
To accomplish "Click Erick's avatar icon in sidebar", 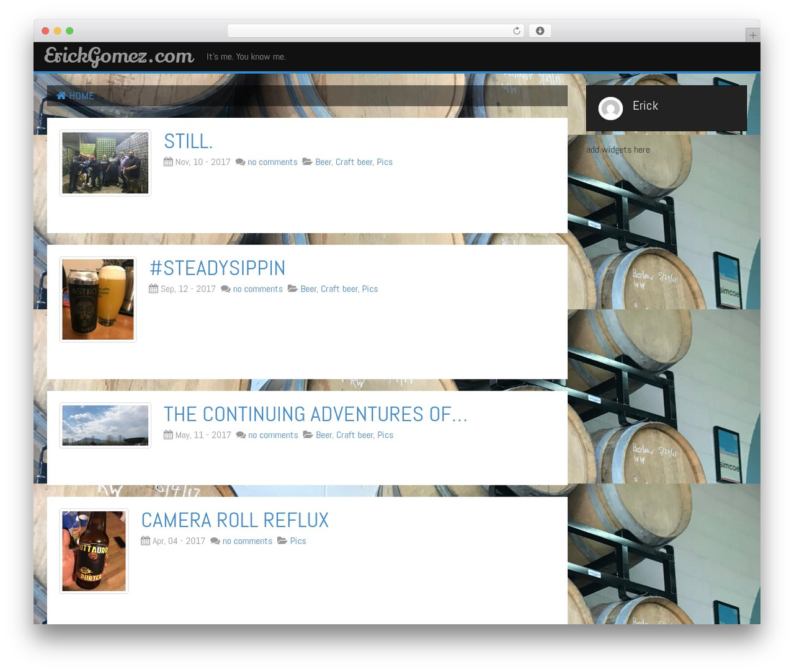I will click(x=610, y=108).
